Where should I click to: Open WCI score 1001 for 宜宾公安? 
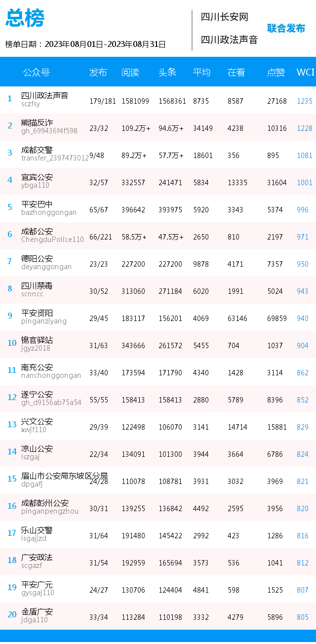[x=305, y=182]
